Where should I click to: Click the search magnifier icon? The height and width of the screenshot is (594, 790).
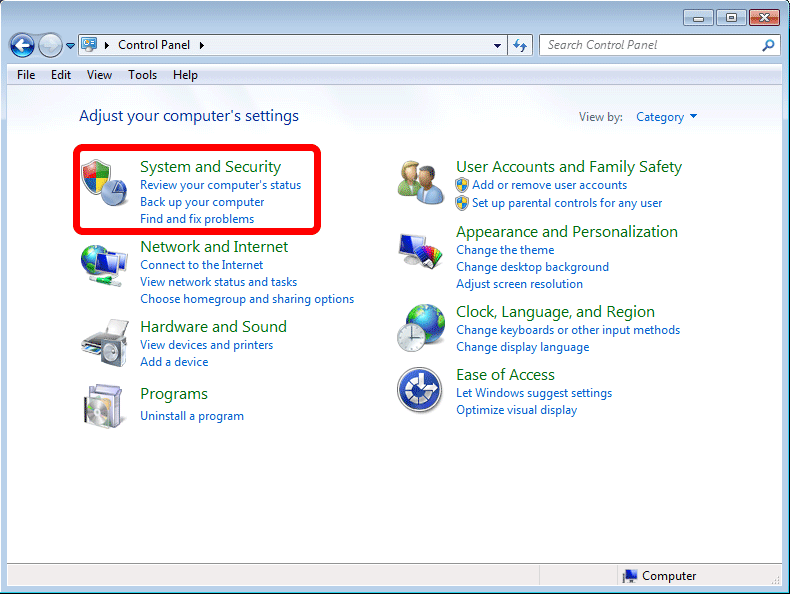pyautogui.click(x=768, y=45)
